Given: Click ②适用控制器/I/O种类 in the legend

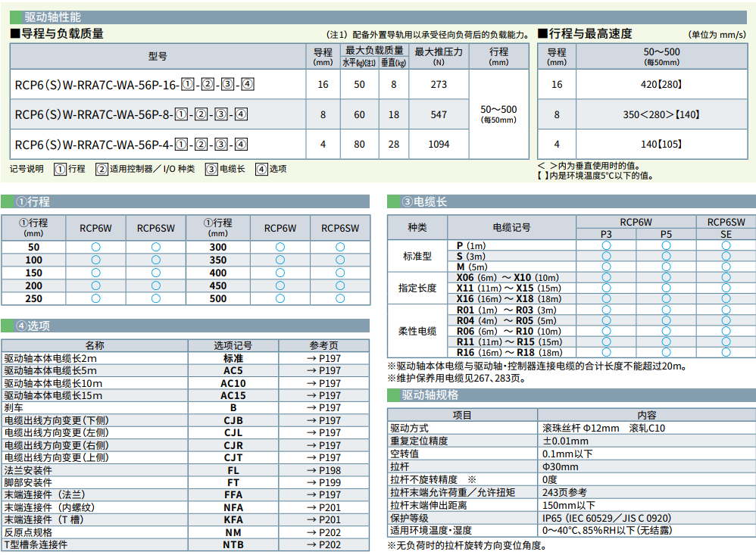Looking at the screenshot, I should click(x=145, y=169).
